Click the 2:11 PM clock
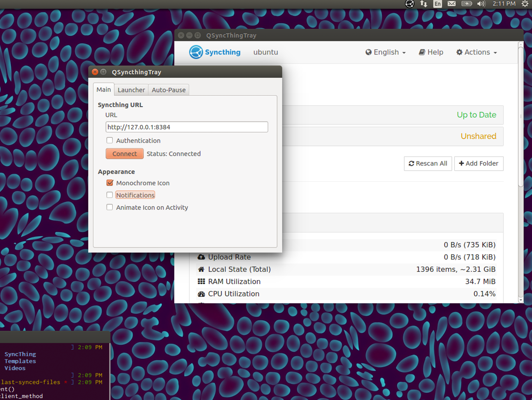This screenshot has height=400, width=532. pos(504,4)
